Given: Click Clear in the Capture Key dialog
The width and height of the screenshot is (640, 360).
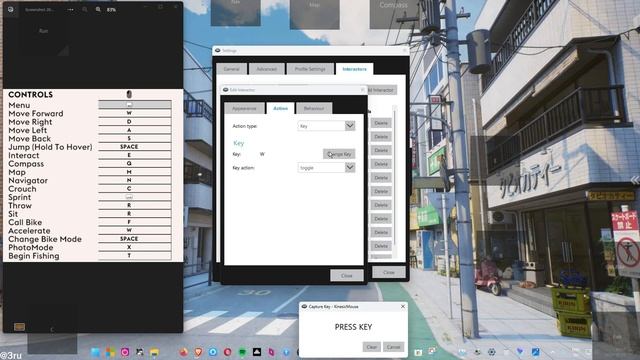Looking at the screenshot, I should 371,347.
